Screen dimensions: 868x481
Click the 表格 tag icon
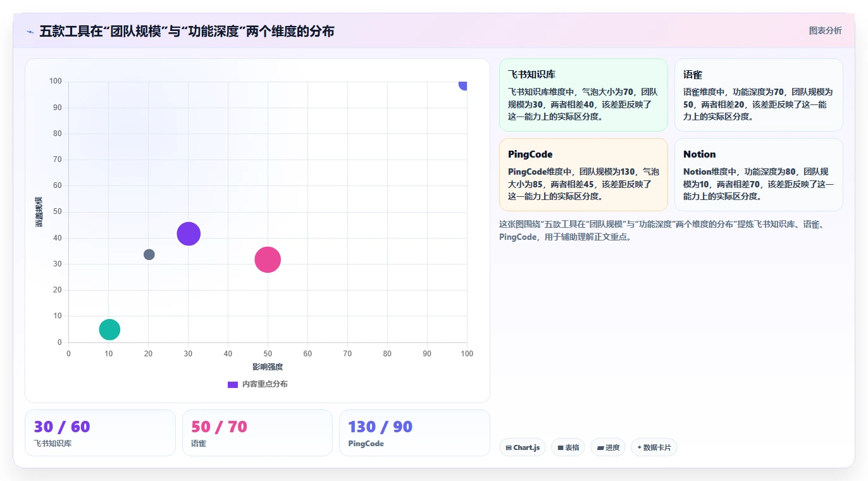561,447
